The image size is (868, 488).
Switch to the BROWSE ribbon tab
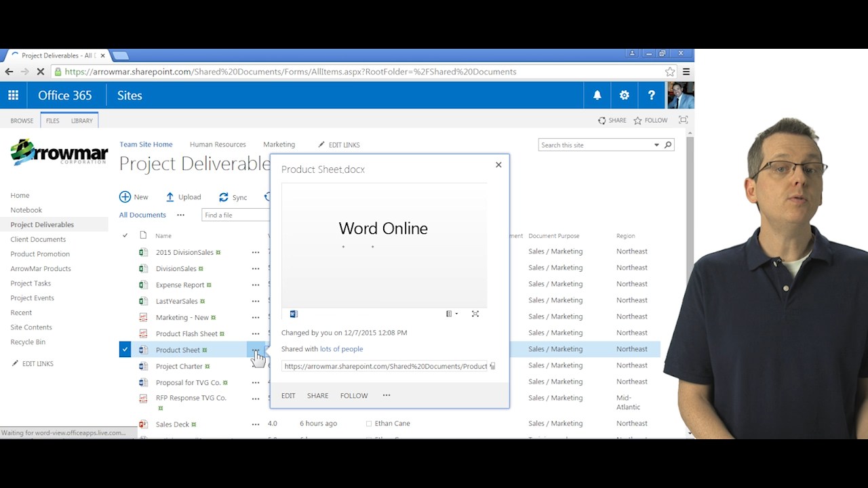click(x=22, y=121)
